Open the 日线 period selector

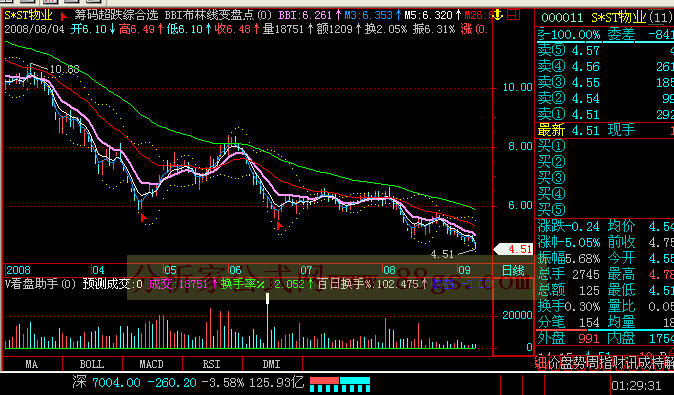pos(513,271)
